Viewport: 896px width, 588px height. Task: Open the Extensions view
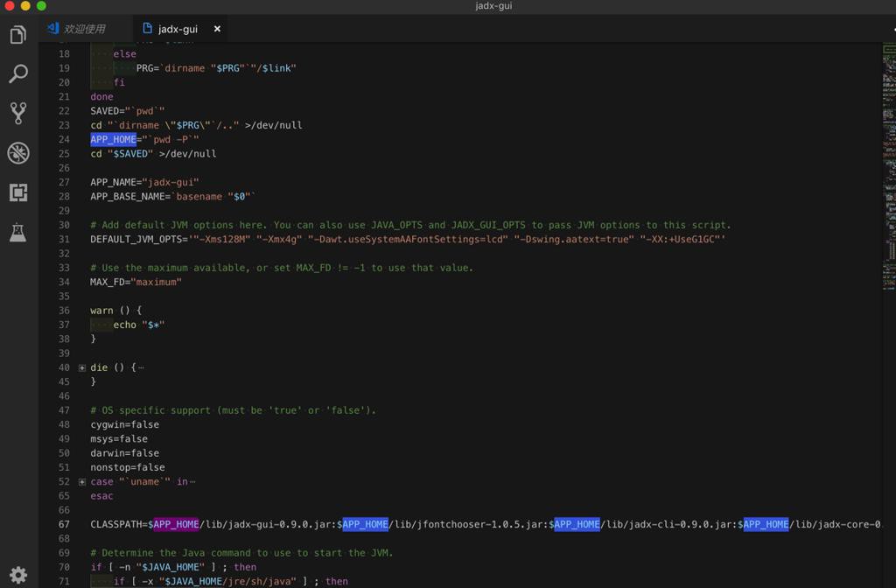18,192
